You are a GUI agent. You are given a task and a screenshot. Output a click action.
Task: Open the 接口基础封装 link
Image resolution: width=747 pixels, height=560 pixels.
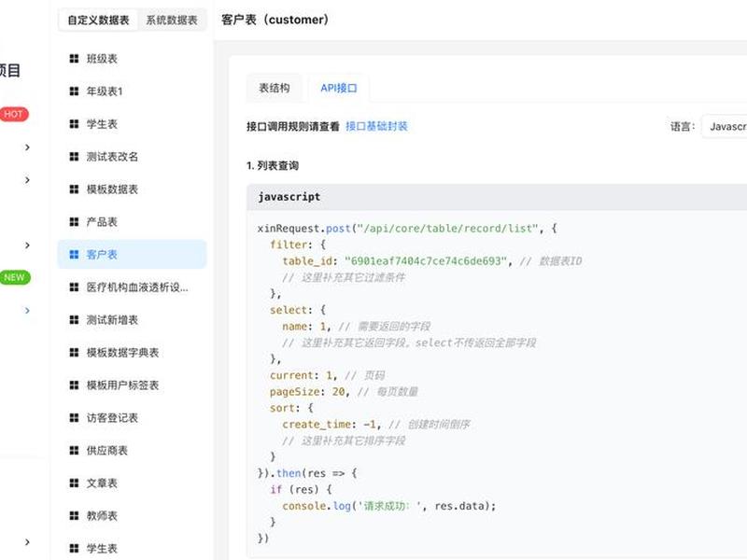coord(376,126)
